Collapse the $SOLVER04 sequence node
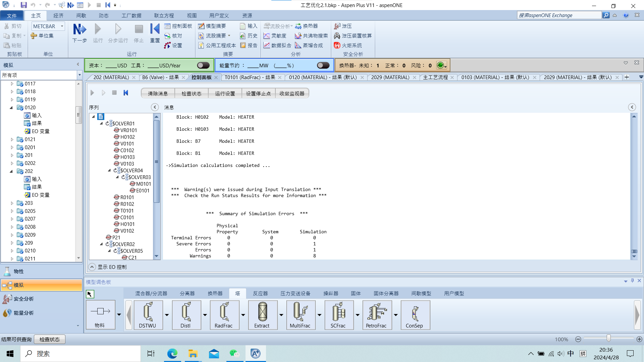Viewport: 644px width, 362px height. pyautogui.click(x=109, y=170)
